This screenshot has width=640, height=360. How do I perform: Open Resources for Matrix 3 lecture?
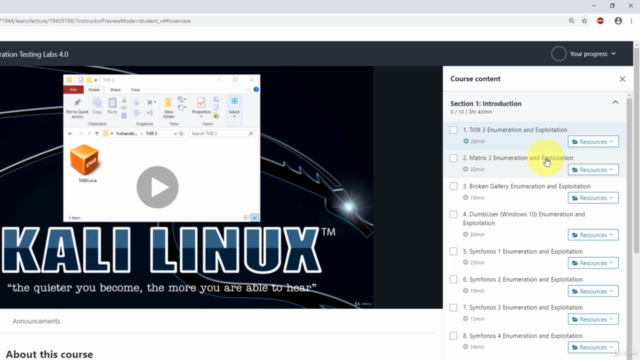click(593, 170)
